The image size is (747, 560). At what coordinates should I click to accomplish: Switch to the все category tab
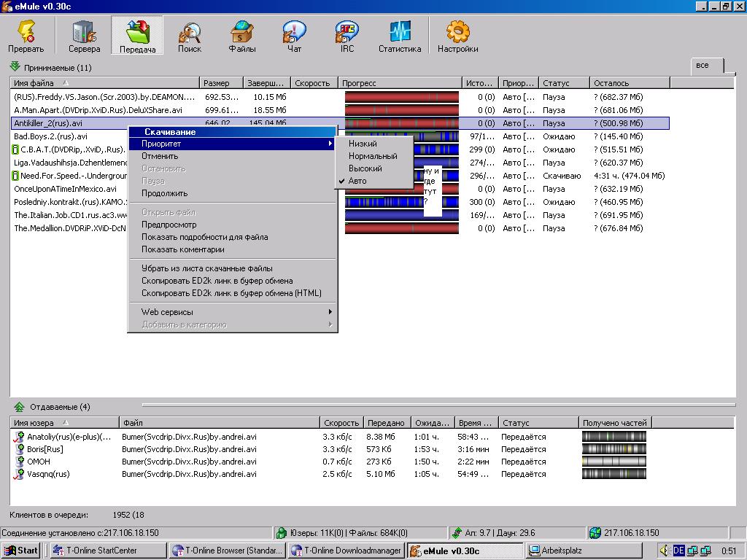click(707, 66)
